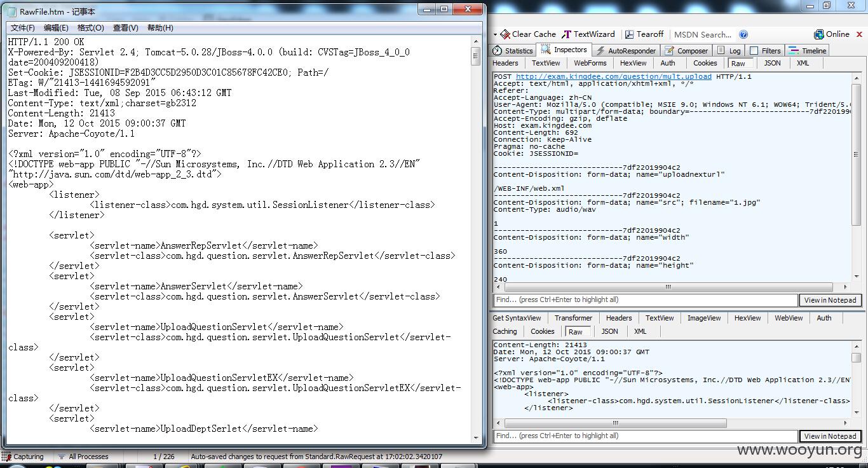
Task: Click the exam.kingdee.com upload URL link
Action: coord(614,76)
